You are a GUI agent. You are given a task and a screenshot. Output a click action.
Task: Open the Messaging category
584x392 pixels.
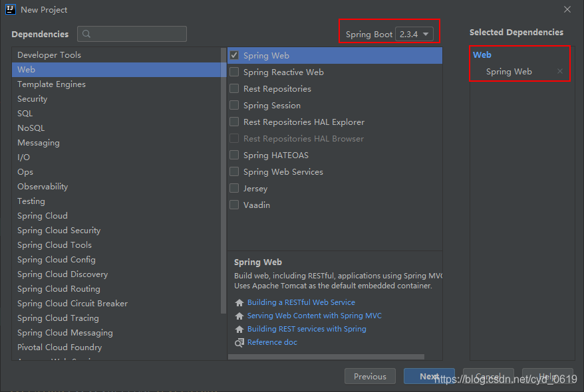pyautogui.click(x=116, y=142)
